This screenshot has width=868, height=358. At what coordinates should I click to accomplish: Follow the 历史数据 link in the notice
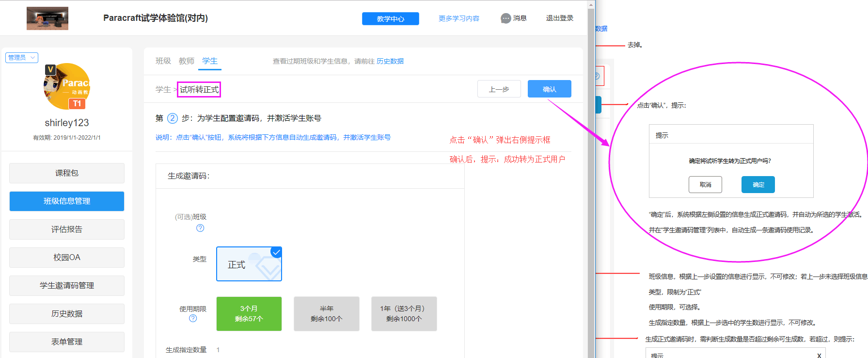tap(390, 61)
